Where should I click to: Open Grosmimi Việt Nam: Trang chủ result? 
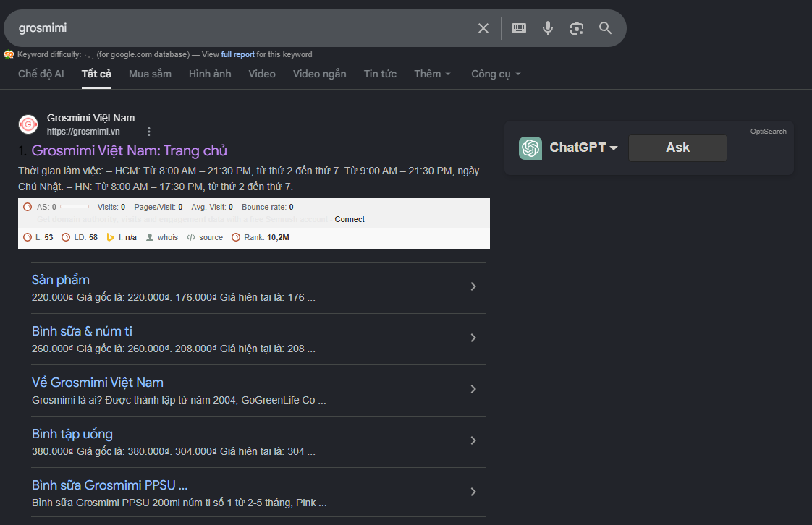coord(129,150)
